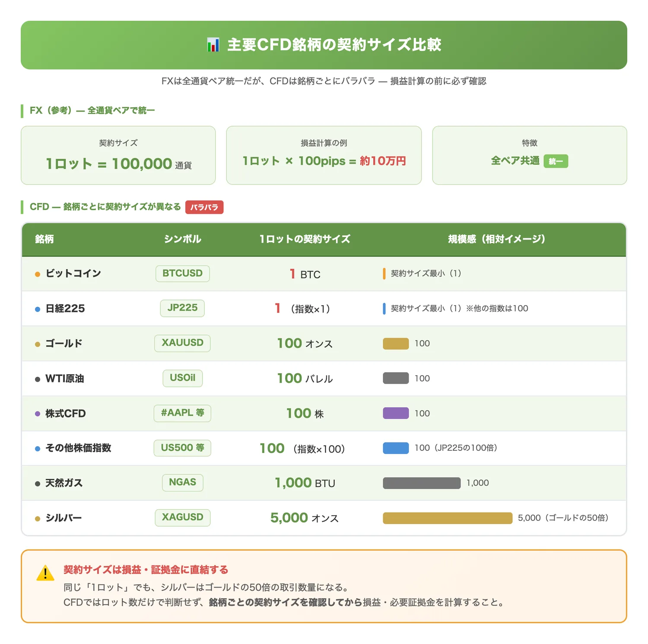Click the 天然ガス row name

[64, 483]
